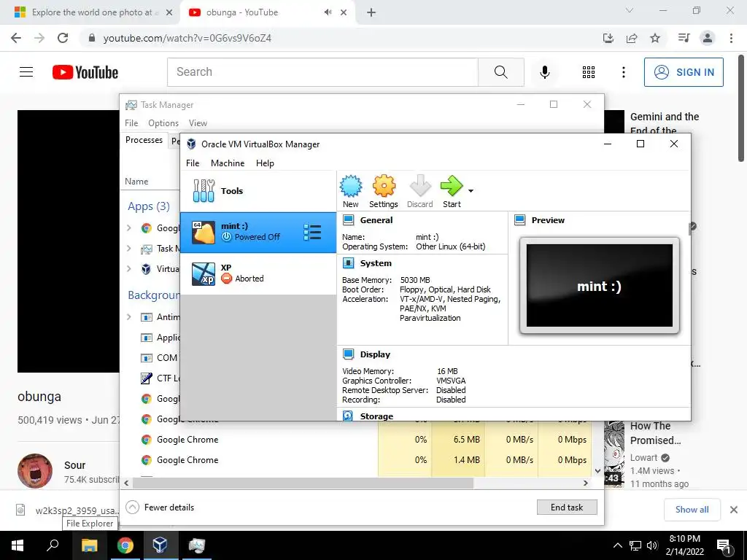Open YouTube apps grid icon
The image size is (747, 560).
589,72
